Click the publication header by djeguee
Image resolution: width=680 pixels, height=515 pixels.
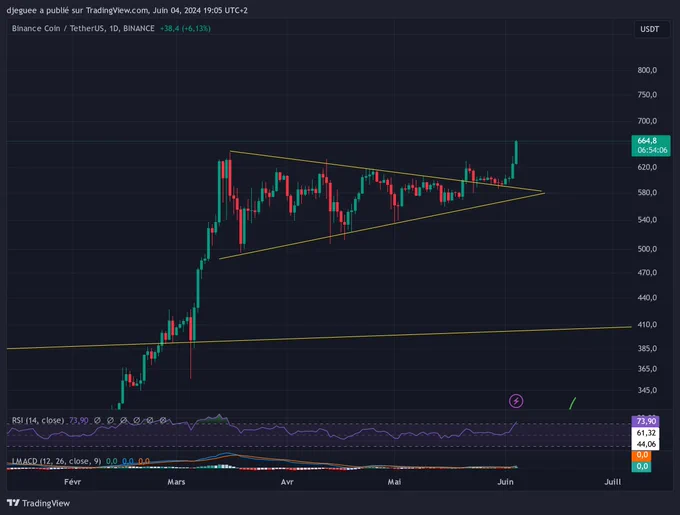click(x=127, y=10)
